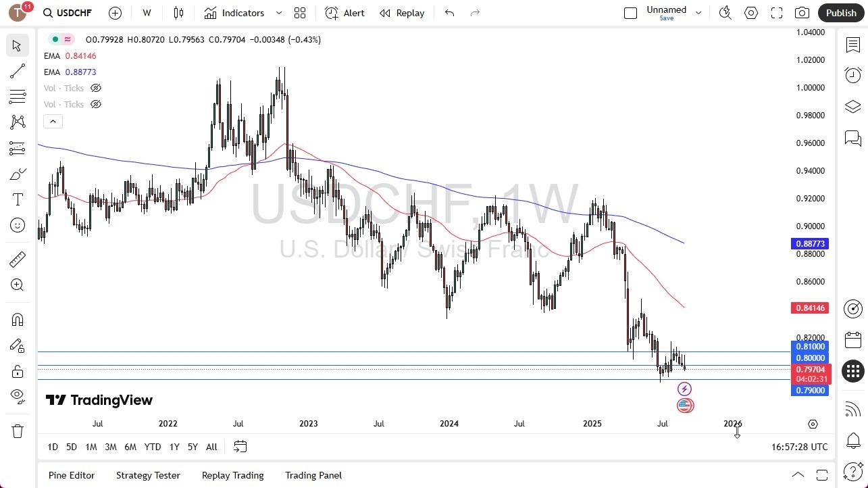Open the Notifications bell

tap(852, 440)
